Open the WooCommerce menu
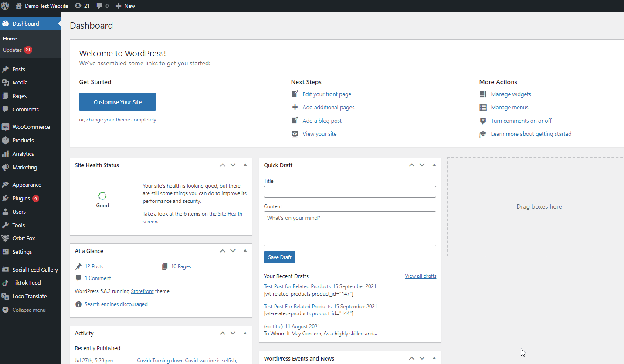 (31, 127)
